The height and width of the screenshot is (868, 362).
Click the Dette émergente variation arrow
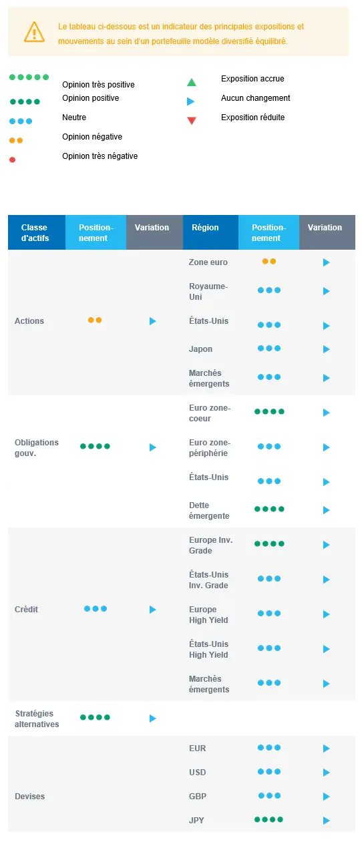coord(327,510)
